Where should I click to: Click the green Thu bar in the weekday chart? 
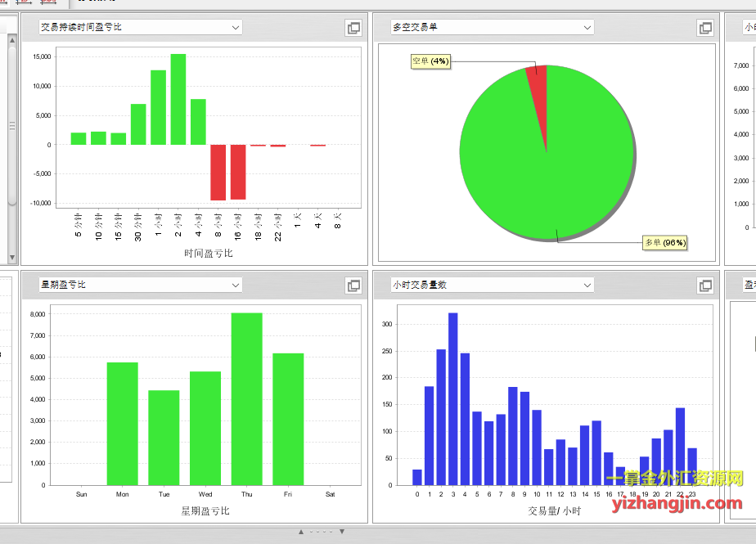[247, 399]
